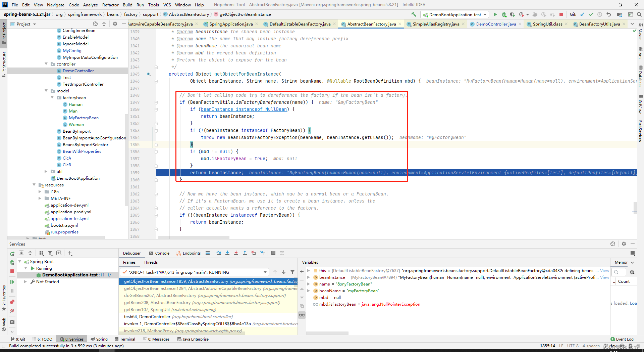Filter services with the funnel icon

[x=50, y=253]
